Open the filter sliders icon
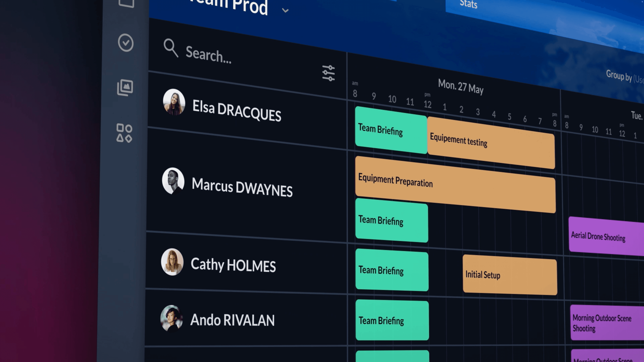The image size is (644, 362). click(329, 73)
